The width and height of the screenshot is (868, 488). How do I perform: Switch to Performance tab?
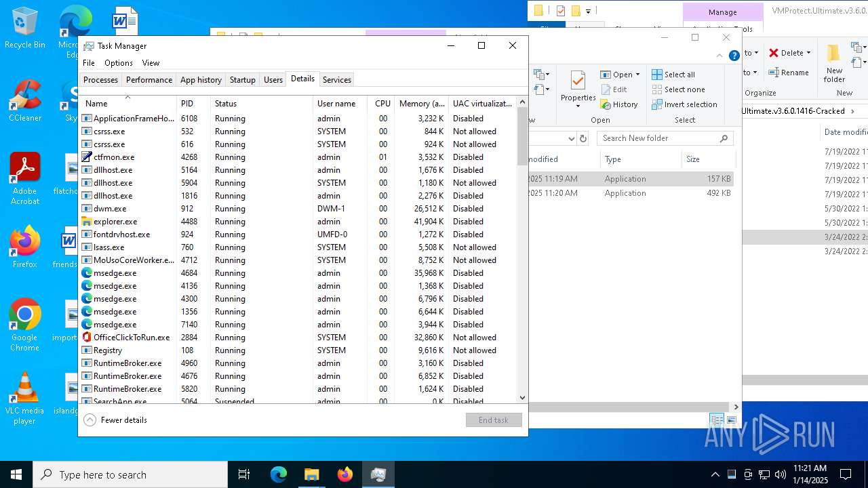(149, 80)
